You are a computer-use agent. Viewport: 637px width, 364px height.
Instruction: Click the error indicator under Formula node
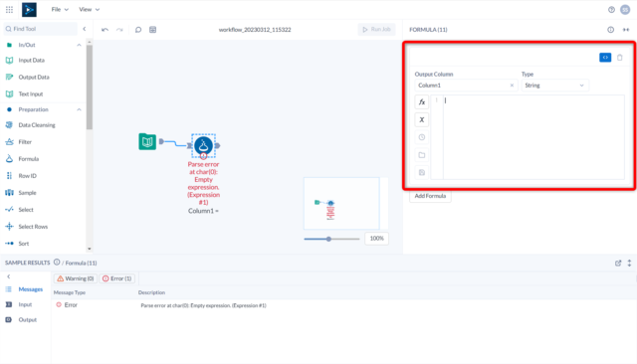tap(203, 156)
